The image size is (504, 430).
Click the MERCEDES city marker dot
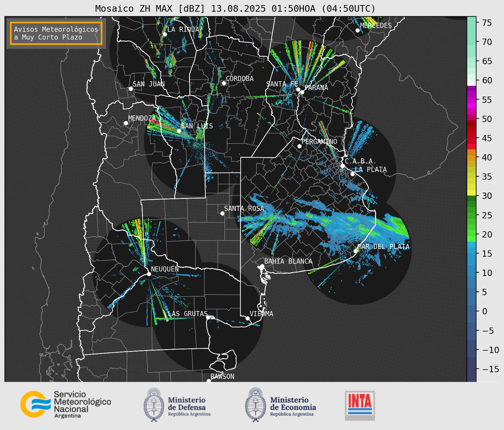click(x=358, y=31)
